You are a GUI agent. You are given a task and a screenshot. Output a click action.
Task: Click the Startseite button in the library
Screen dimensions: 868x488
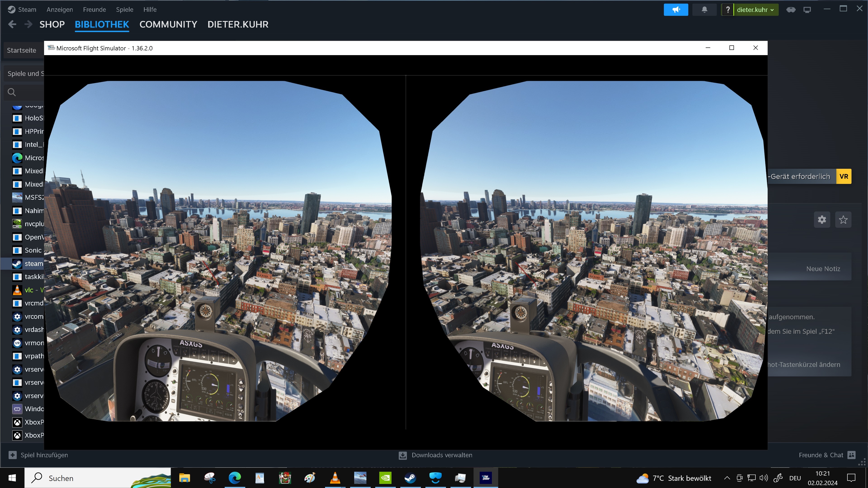[24, 50]
